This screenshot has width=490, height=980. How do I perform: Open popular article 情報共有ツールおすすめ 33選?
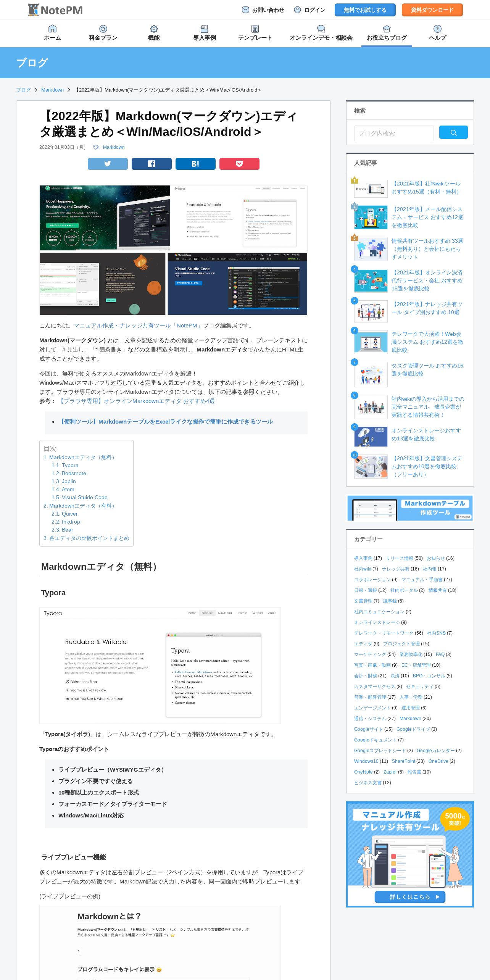click(x=427, y=249)
